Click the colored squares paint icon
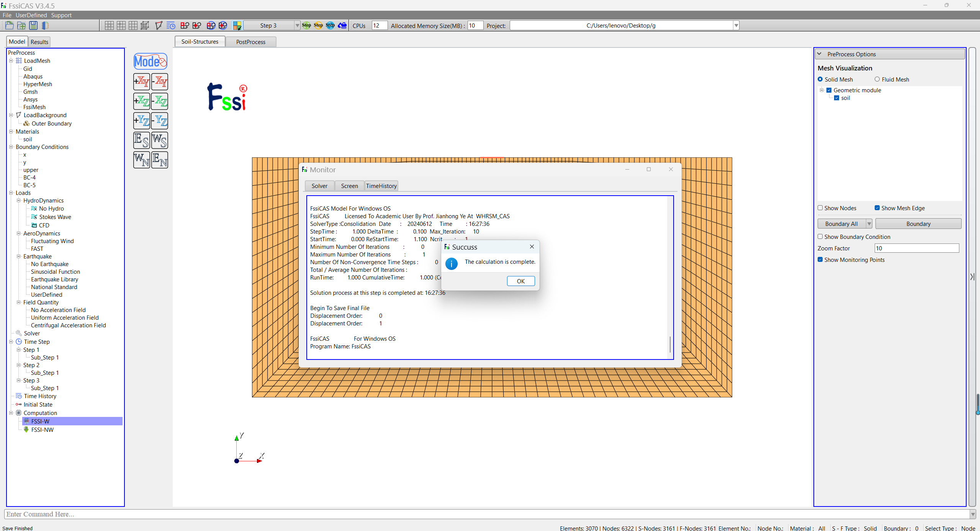The image size is (980, 531). [x=237, y=26]
